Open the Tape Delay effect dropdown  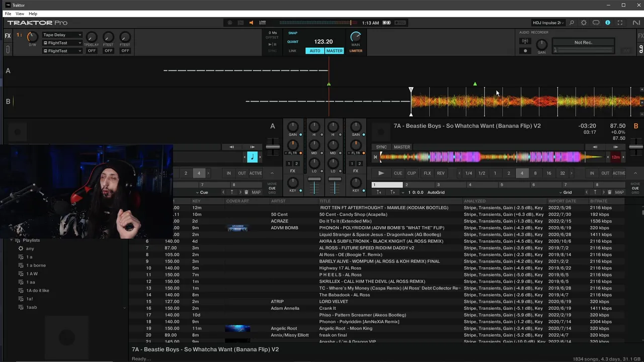tap(62, 35)
